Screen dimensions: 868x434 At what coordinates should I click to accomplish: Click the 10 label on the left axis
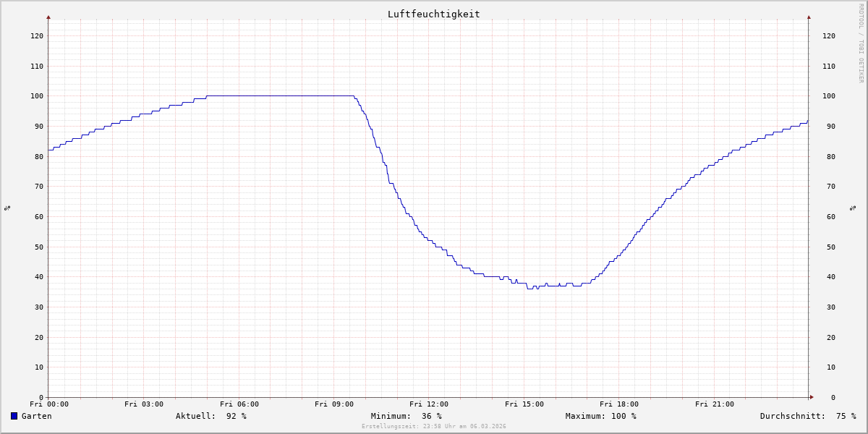click(39, 367)
